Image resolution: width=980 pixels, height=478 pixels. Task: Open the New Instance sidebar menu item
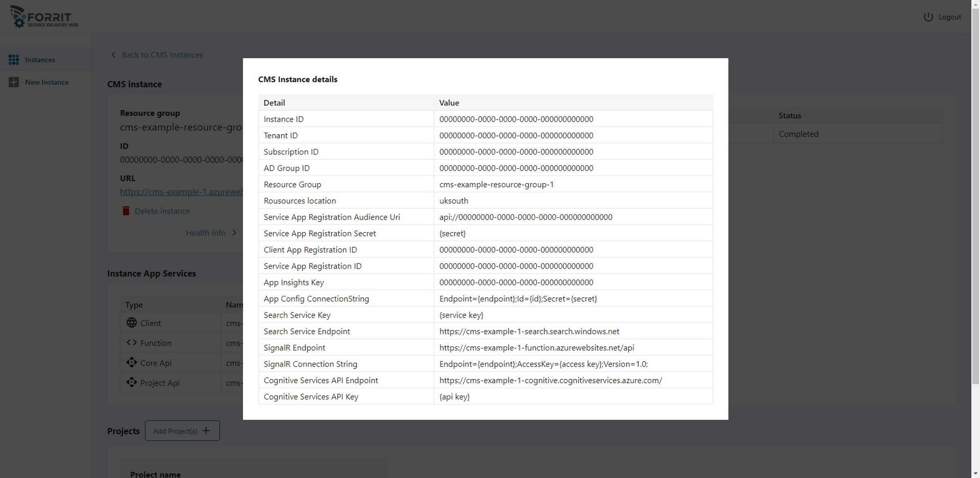tap(47, 82)
